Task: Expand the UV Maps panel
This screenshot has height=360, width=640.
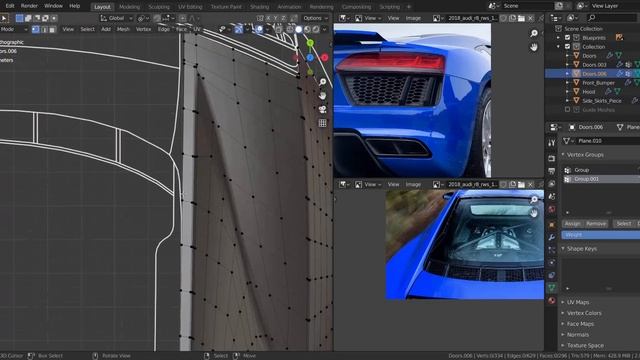Action: pyautogui.click(x=578, y=302)
